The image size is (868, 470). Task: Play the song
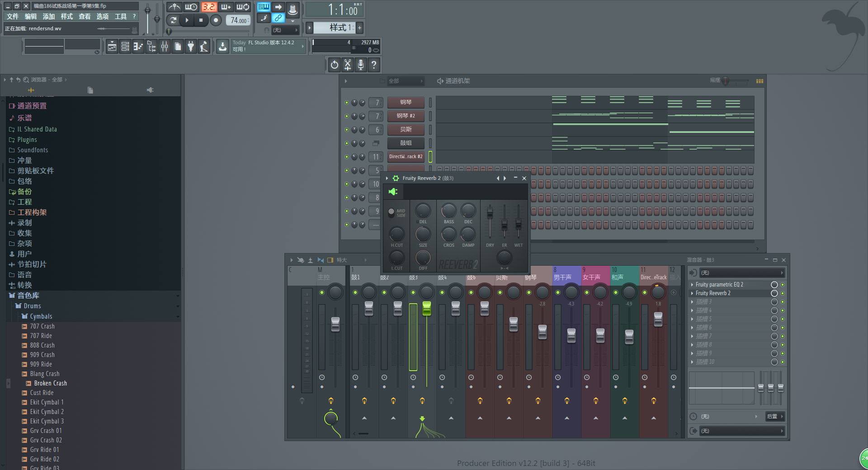point(187,20)
